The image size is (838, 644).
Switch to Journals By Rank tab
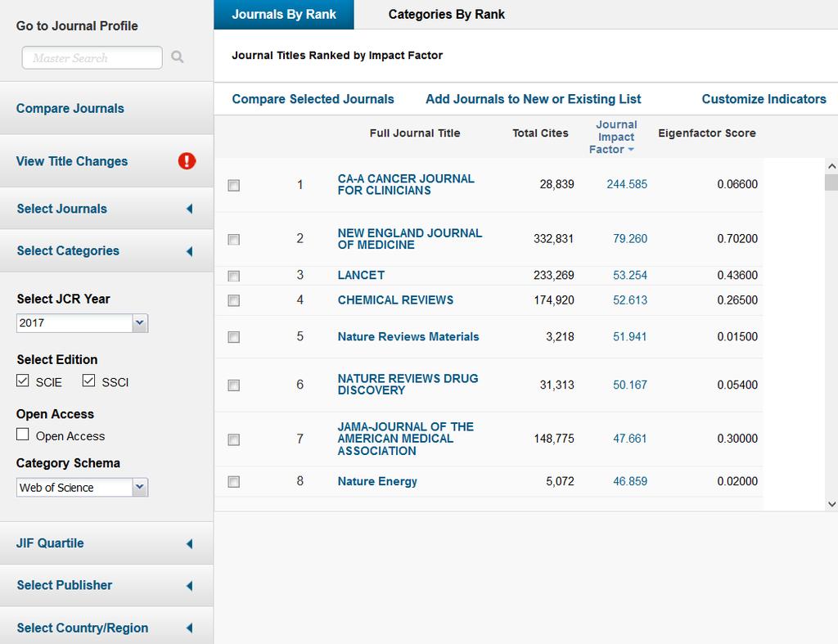coord(284,15)
